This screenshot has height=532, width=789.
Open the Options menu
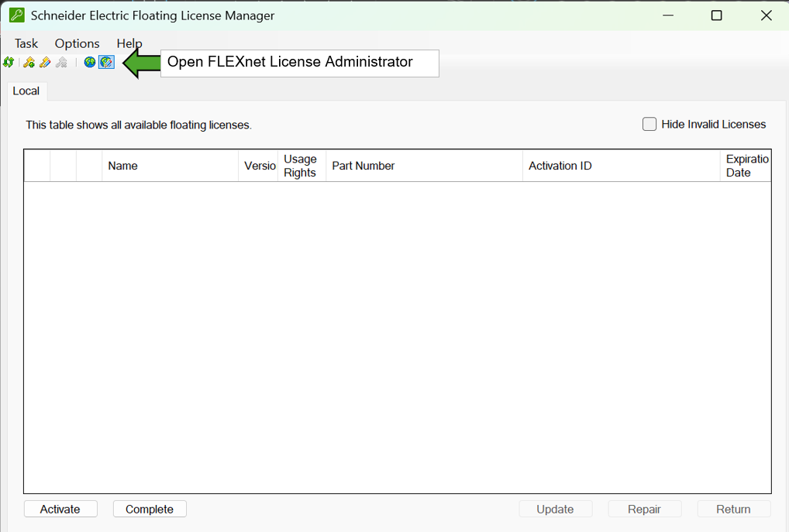point(77,43)
